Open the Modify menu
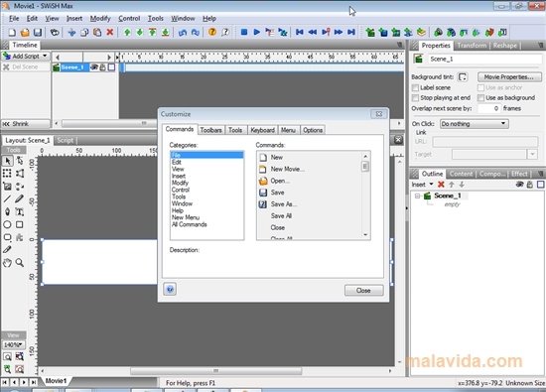The image size is (546, 392). pos(100,19)
